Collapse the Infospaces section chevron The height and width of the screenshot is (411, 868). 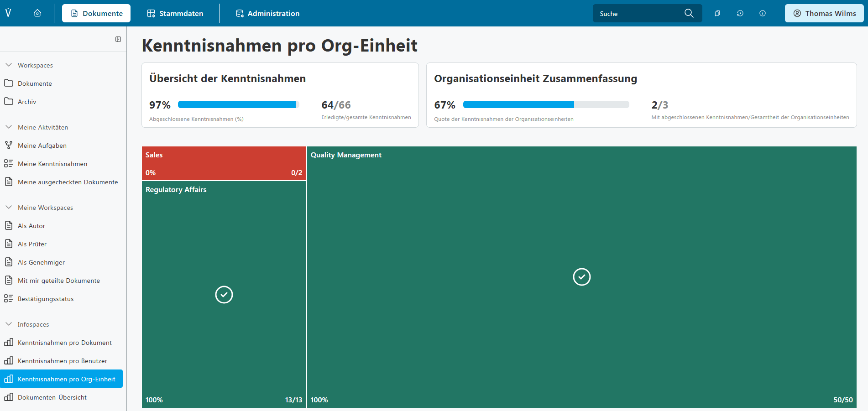tap(9, 324)
